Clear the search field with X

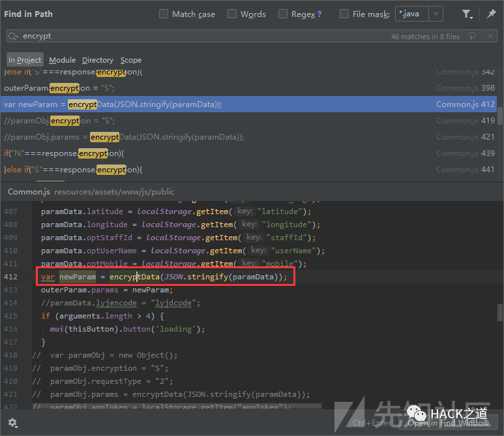tap(490, 37)
